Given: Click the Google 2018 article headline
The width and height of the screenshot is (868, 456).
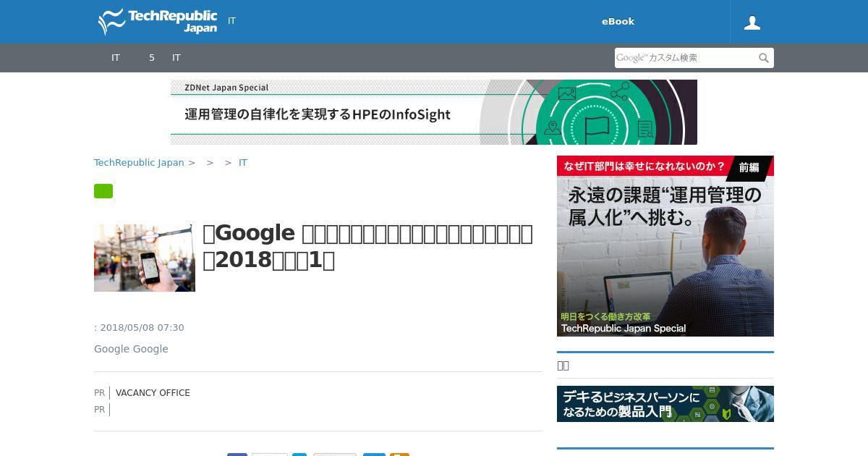Looking at the screenshot, I should coord(368,247).
